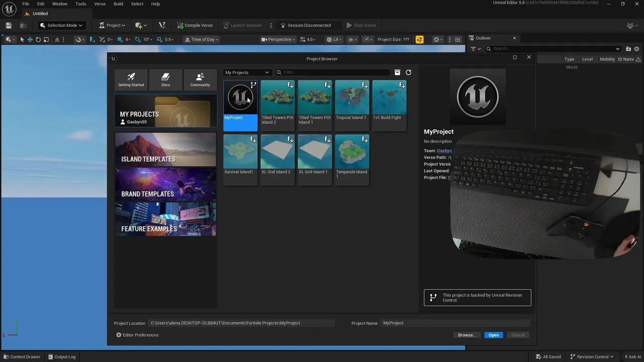The height and width of the screenshot is (362, 644).
Task: Switch to the Outliner tab
Action: tap(483, 38)
